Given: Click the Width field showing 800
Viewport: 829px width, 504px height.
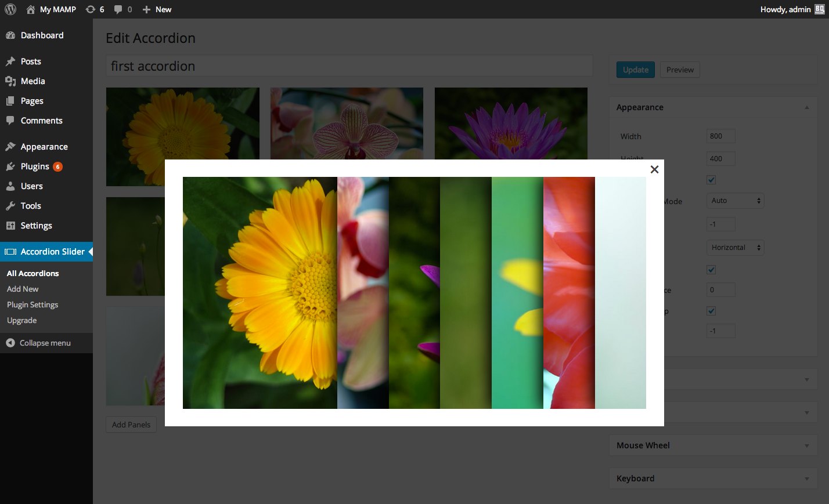Looking at the screenshot, I should (x=721, y=136).
